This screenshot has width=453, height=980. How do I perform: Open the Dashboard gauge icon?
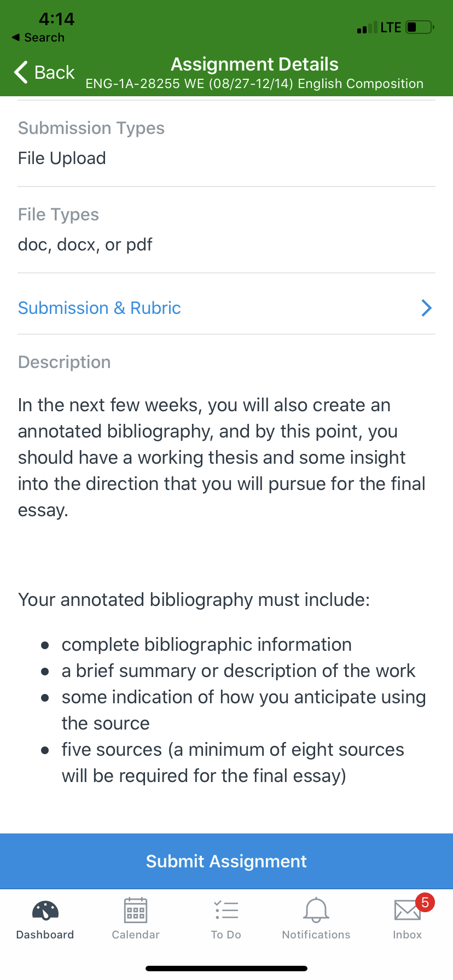click(45, 911)
